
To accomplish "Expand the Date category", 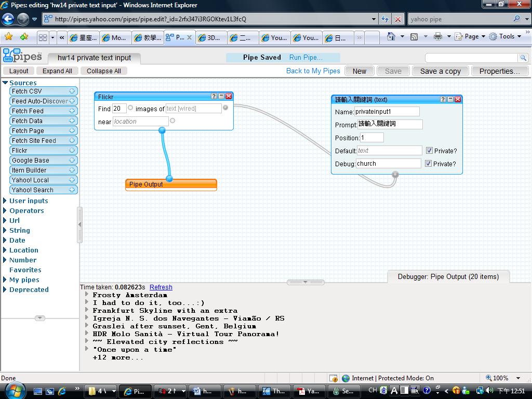I will pos(5,240).
